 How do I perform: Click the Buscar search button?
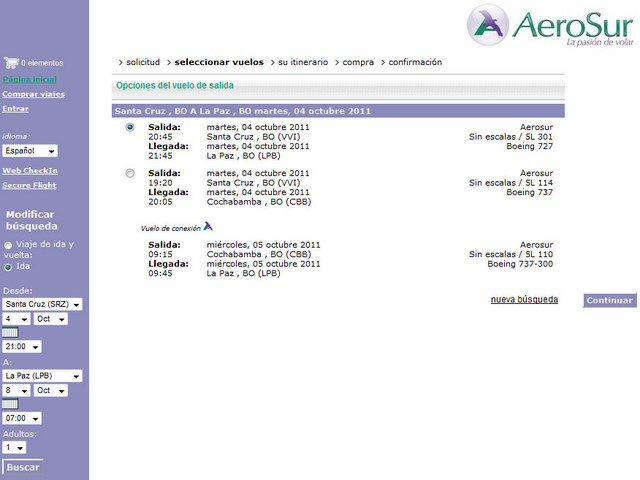click(23, 467)
